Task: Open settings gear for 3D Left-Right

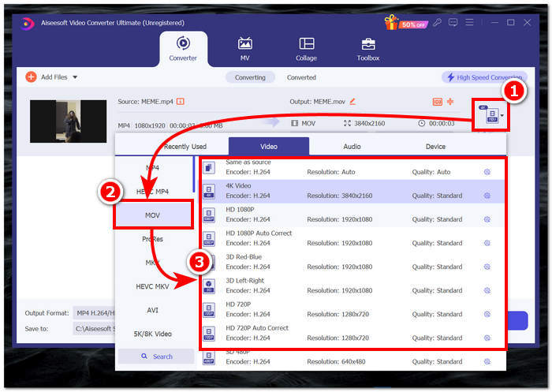Action: (x=487, y=290)
